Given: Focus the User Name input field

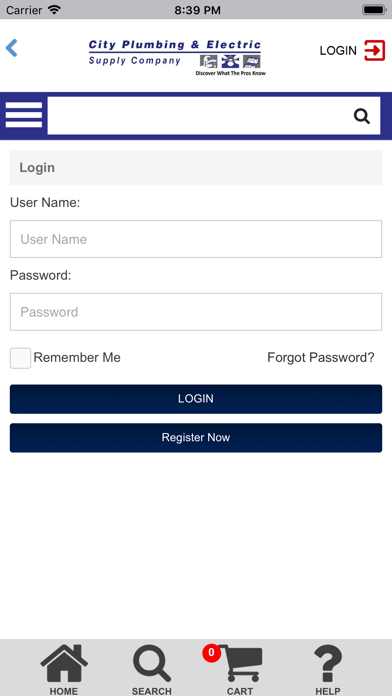Looking at the screenshot, I should (x=196, y=239).
